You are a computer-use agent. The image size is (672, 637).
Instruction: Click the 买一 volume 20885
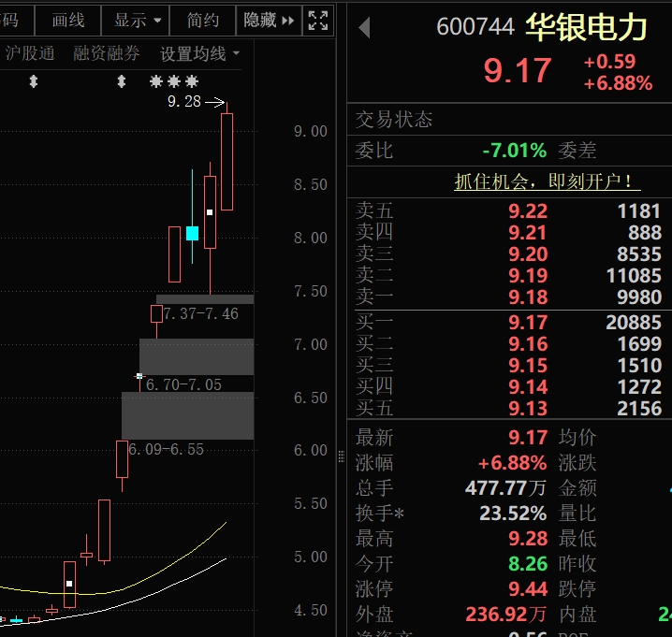(634, 322)
